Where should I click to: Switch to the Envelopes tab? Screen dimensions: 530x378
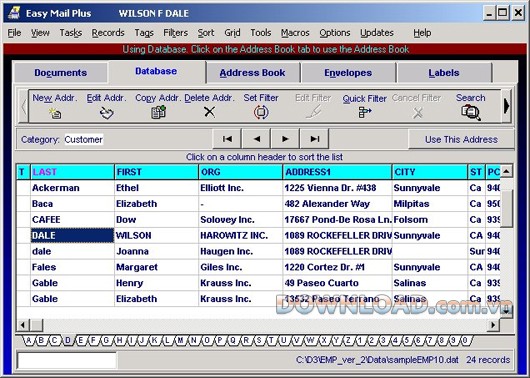[x=348, y=73]
